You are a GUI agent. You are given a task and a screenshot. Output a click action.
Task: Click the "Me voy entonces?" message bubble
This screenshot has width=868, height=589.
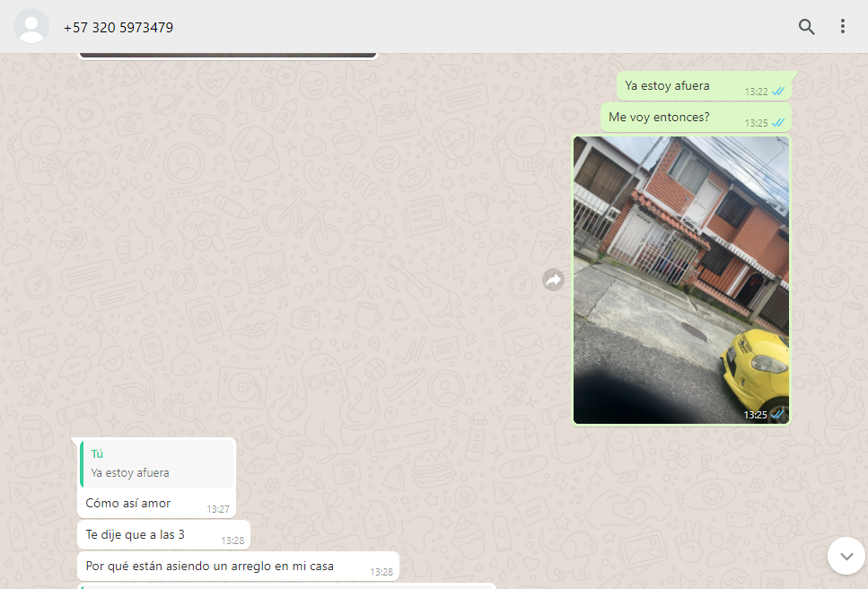[x=659, y=118]
